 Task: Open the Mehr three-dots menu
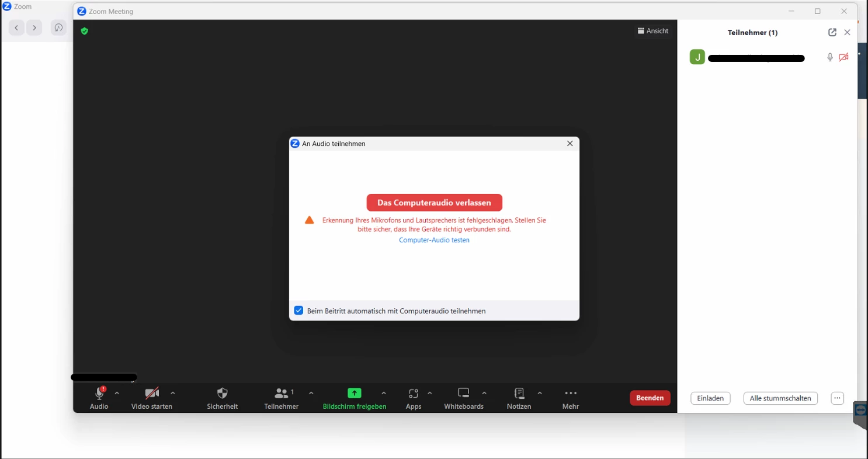pyautogui.click(x=571, y=393)
